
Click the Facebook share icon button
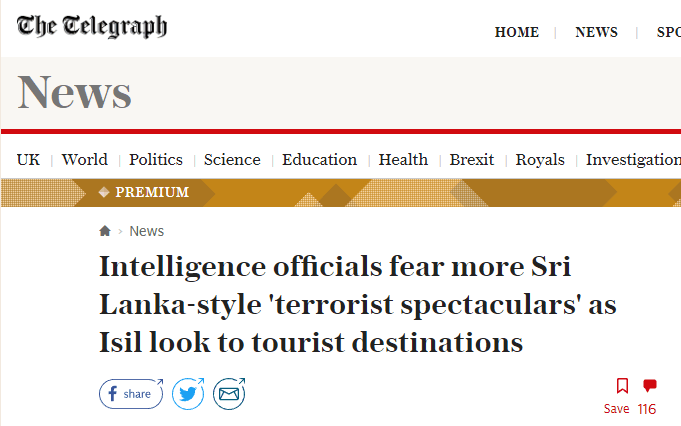(131, 394)
